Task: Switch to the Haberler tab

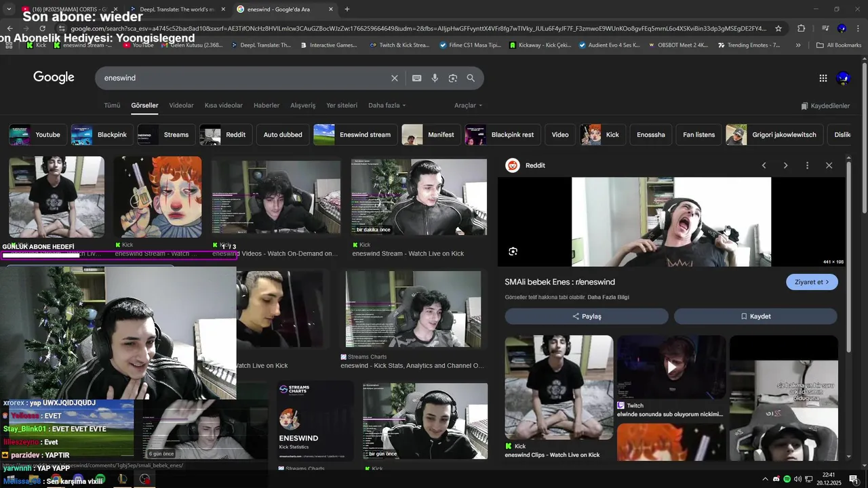Action: (x=267, y=106)
